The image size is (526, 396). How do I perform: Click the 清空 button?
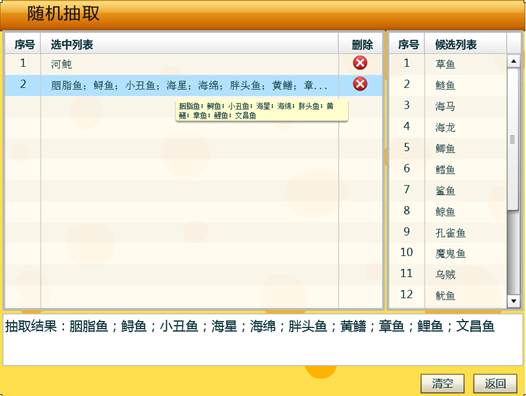click(x=442, y=383)
